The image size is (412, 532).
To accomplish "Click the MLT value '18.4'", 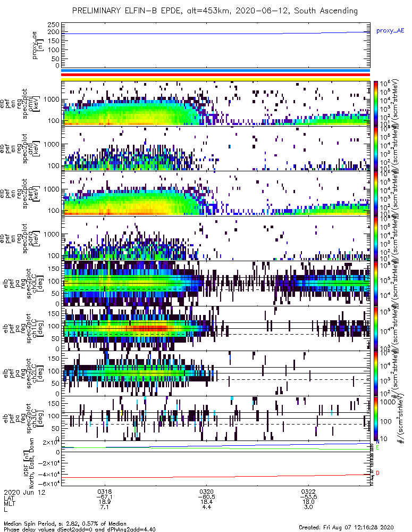I will 206,502.
